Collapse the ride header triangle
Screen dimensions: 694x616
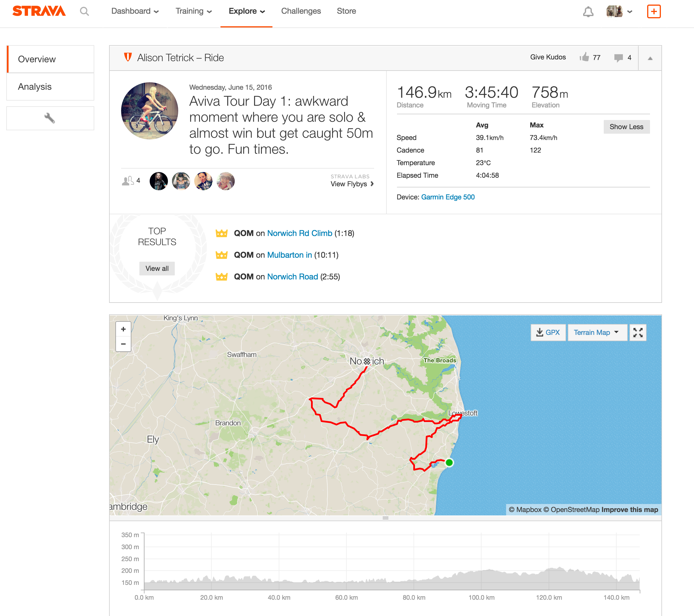tap(650, 58)
